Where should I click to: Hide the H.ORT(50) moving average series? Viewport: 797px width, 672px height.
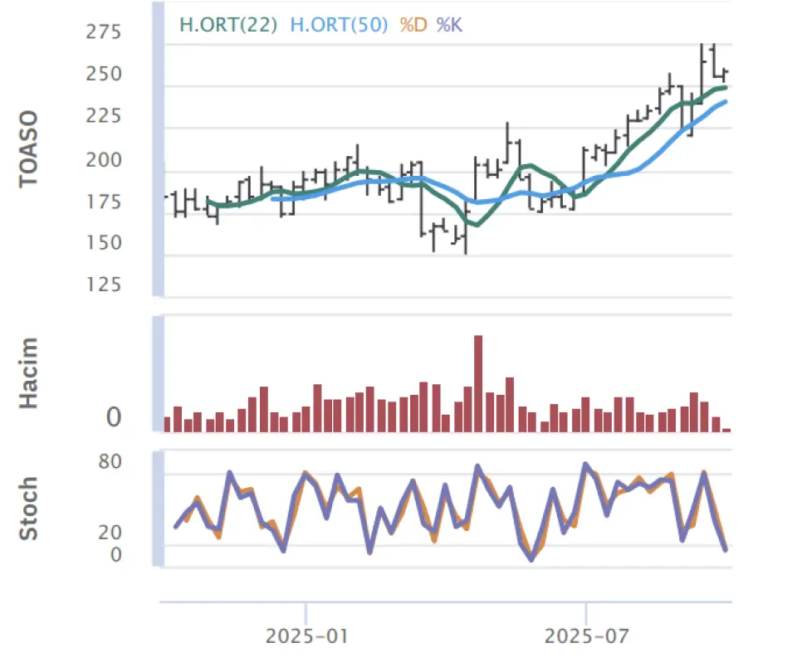coord(339,25)
